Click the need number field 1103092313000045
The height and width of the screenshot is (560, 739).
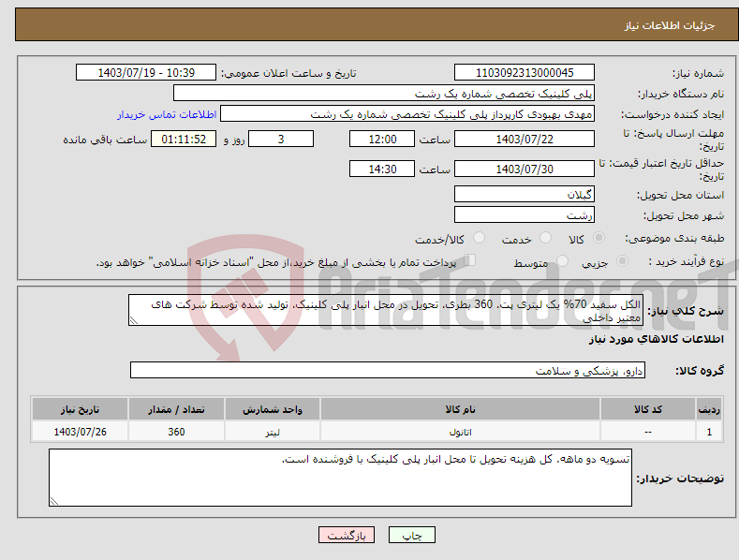[525, 73]
